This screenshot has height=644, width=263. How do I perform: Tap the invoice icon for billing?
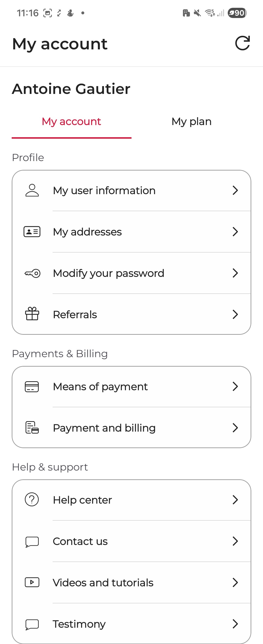32,427
